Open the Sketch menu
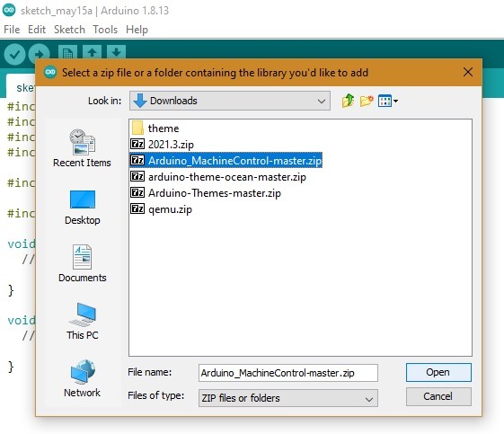504x434 pixels. pyautogui.click(x=69, y=30)
